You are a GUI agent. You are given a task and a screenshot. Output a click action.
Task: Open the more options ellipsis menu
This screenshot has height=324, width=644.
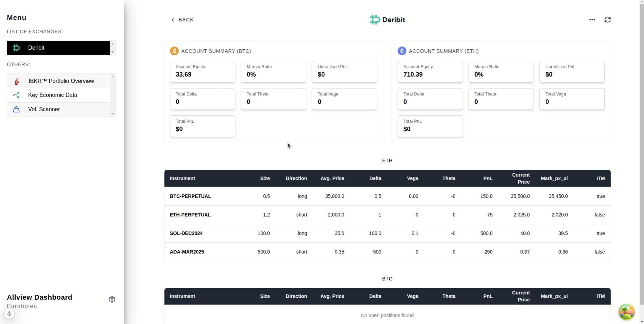[x=592, y=19]
